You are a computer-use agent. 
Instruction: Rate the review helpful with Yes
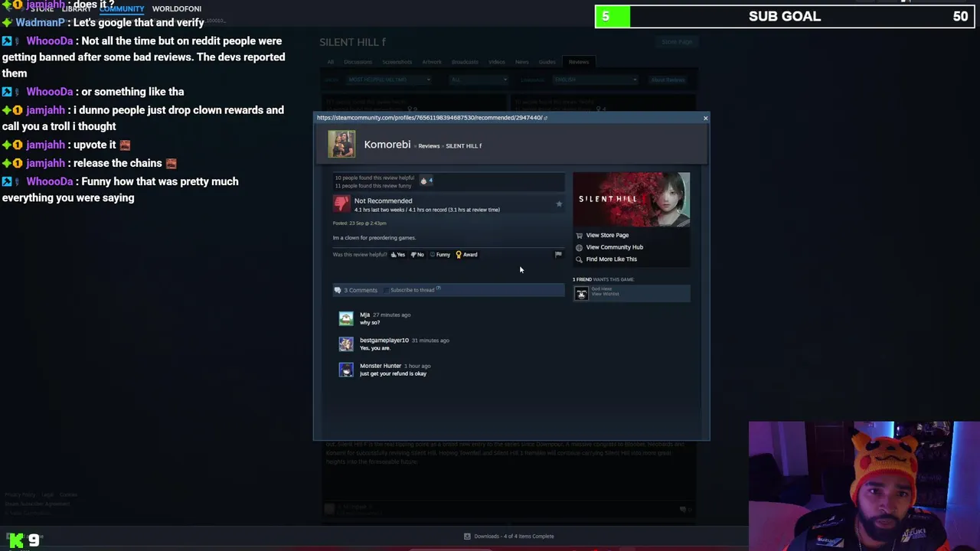pos(398,255)
